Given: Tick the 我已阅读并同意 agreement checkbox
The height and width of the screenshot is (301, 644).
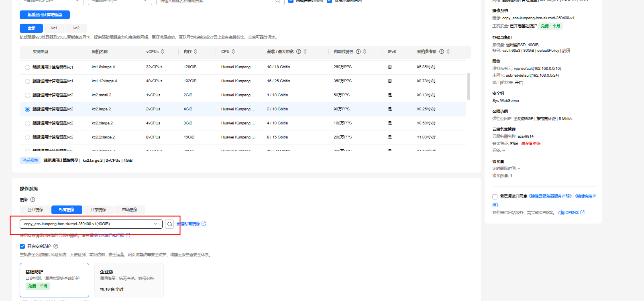Looking at the screenshot, I should coord(495,197).
